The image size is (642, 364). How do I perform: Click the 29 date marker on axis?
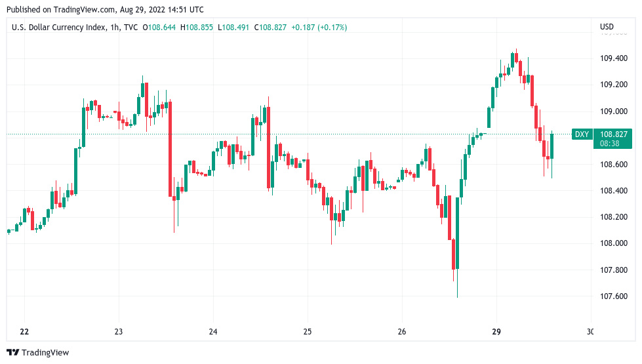(496, 332)
